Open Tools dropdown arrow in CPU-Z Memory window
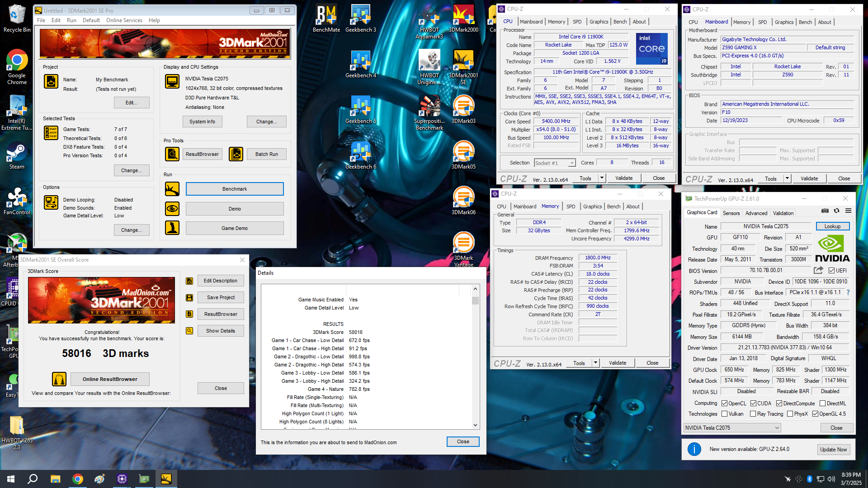This screenshot has width=868, height=488. click(595, 363)
